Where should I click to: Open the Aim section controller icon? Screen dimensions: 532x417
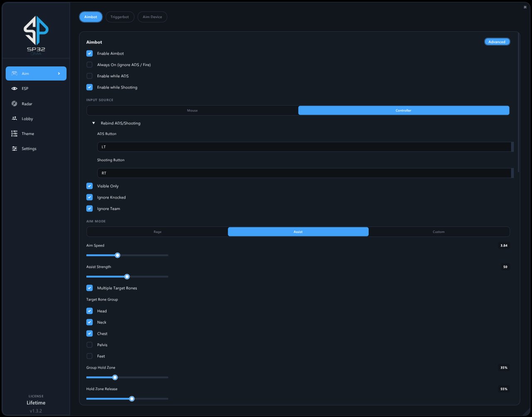point(15,74)
